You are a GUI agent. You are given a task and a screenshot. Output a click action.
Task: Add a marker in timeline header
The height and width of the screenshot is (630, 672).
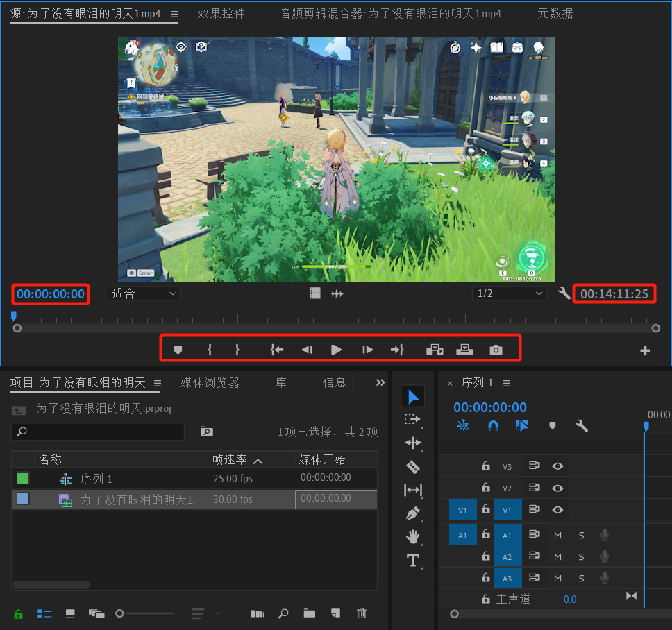point(553,426)
